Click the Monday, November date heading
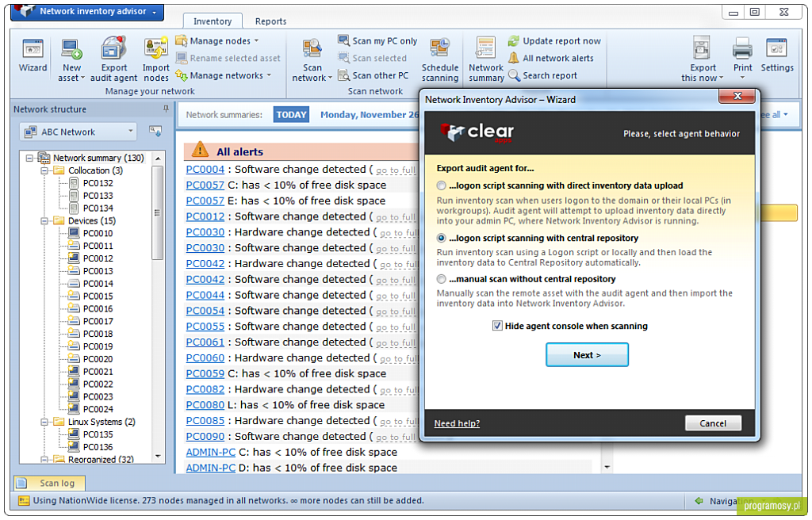Screen dimensions: 812x520 click(x=369, y=115)
